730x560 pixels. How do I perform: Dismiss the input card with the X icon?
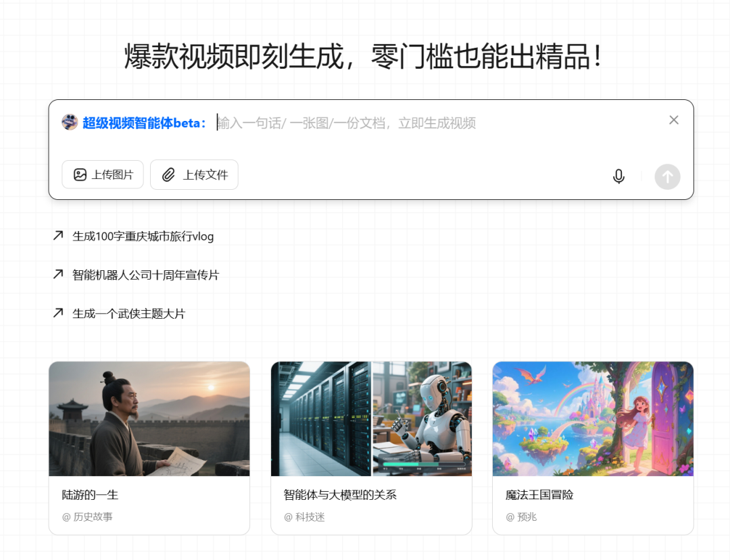673,120
